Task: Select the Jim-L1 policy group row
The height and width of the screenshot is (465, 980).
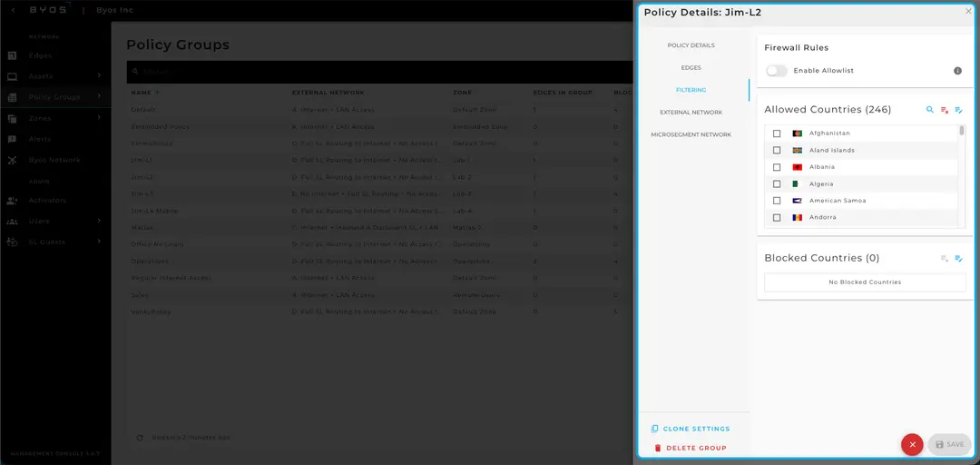Action: (x=379, y=160)
